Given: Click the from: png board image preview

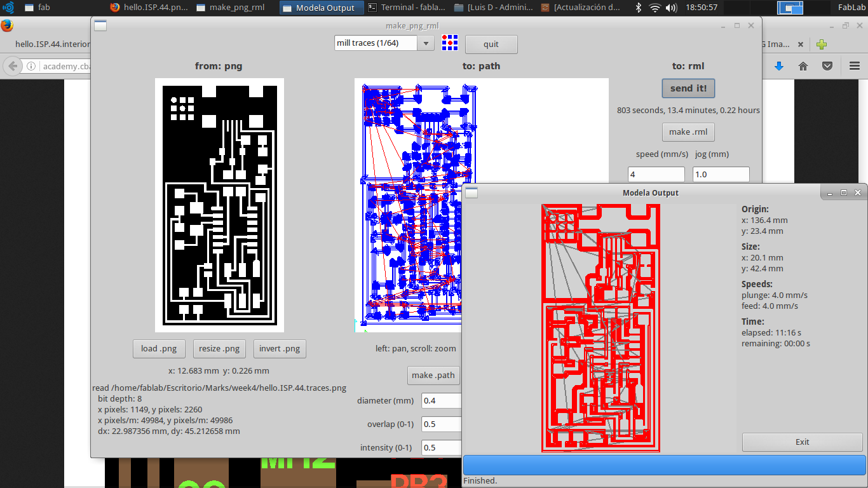Looking at the screenshot, I should point(219,205).
